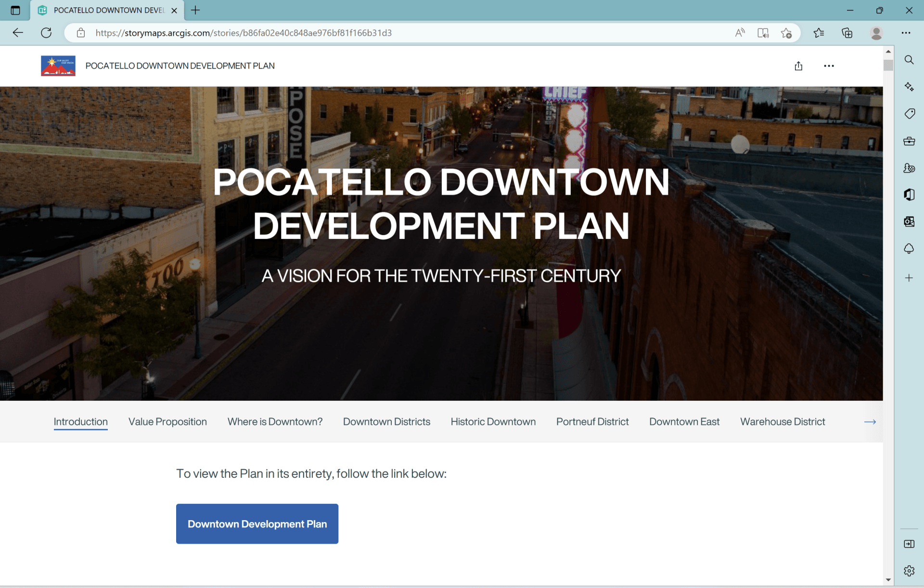Image resolution: width=924 pixels, height=588 pixels.
Task: Open the story's three-dot more menu
Action: (829, 66)
